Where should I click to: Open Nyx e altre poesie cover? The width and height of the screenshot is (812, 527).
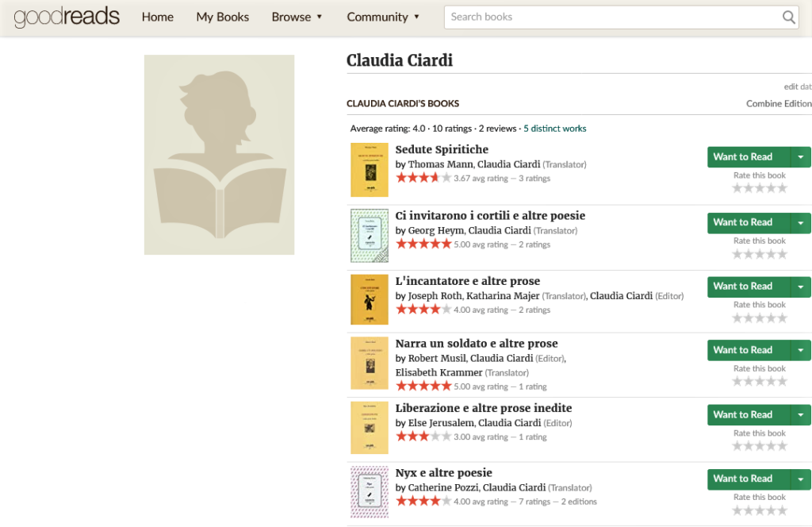(370, 492)
